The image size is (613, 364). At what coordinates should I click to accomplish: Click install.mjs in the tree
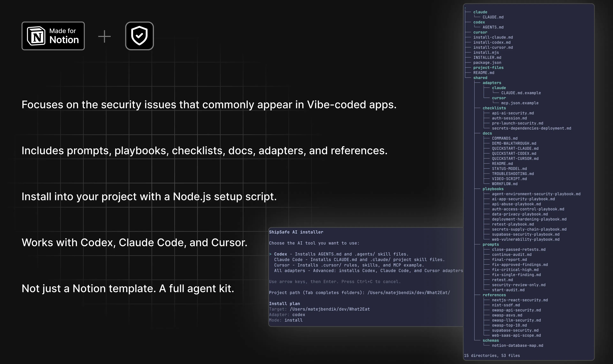click(x=486, y=53)
